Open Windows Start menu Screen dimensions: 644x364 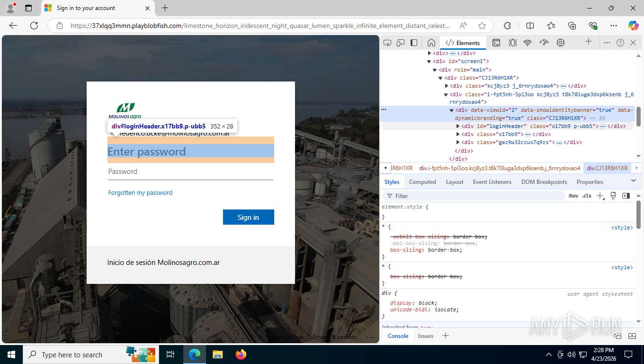click(11, 355)
